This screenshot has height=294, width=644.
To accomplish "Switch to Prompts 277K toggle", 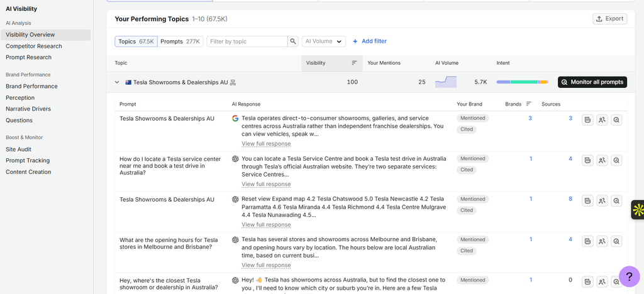I will (x=180, y=41).
